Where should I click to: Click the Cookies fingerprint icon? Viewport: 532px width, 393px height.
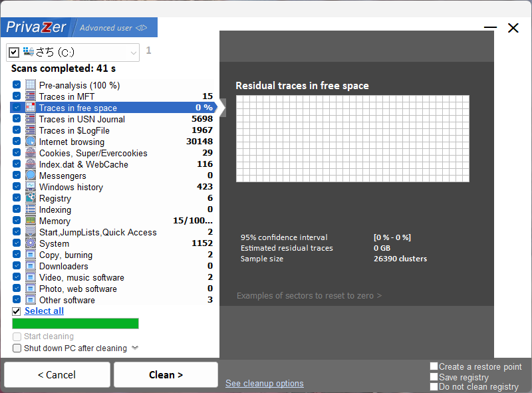pos(31,152)
